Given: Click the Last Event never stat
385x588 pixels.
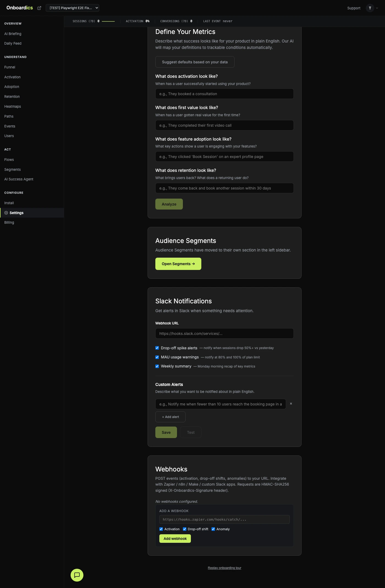Looking at the screenshot, I should (218, 21).
